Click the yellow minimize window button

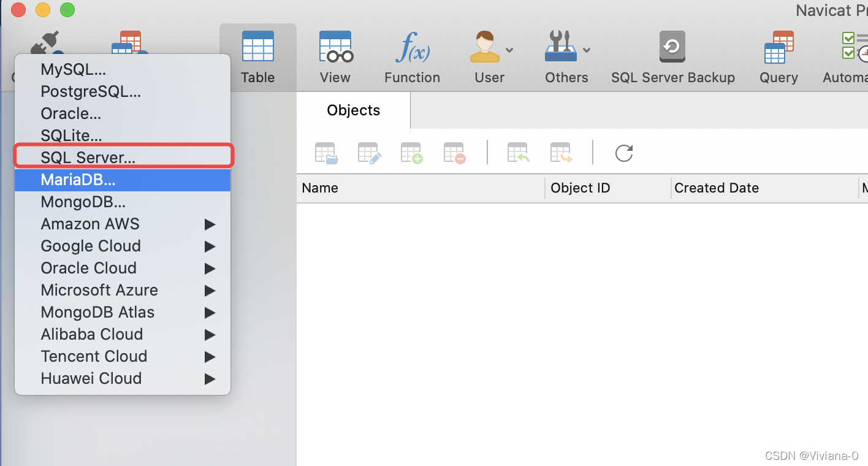(43, 10)
